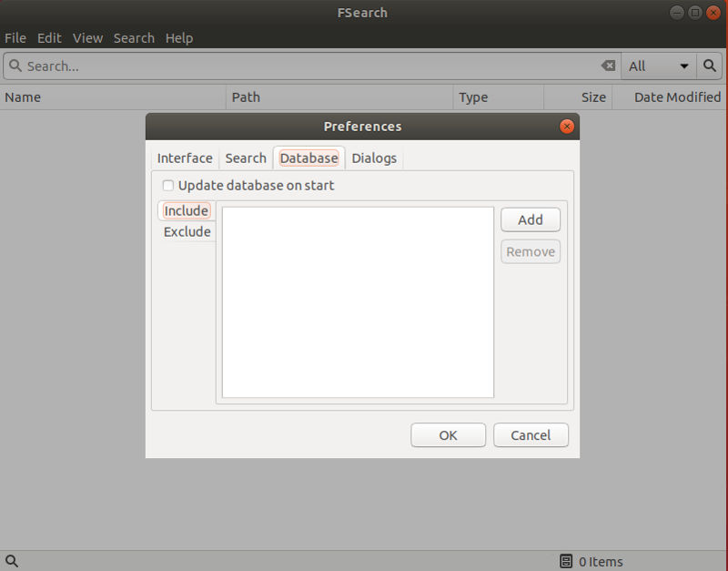The width and height of the screenshot is (728, 571).
Task: Open the Help menu
Action: point(179,37)
